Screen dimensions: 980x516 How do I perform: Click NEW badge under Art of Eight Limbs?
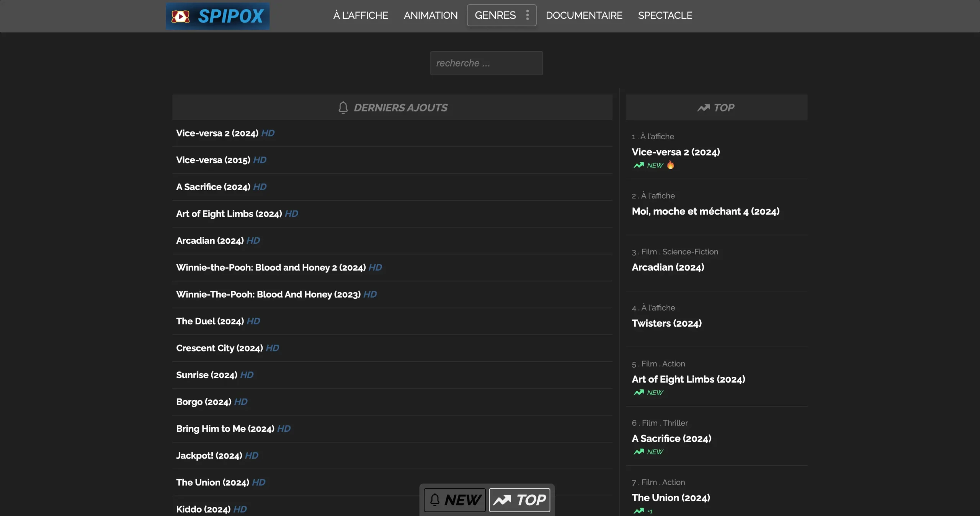click(x=655, y=392)
